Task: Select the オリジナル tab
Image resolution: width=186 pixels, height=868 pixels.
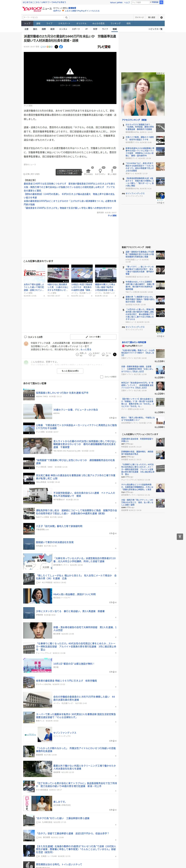Action: (x=81, y=24)
